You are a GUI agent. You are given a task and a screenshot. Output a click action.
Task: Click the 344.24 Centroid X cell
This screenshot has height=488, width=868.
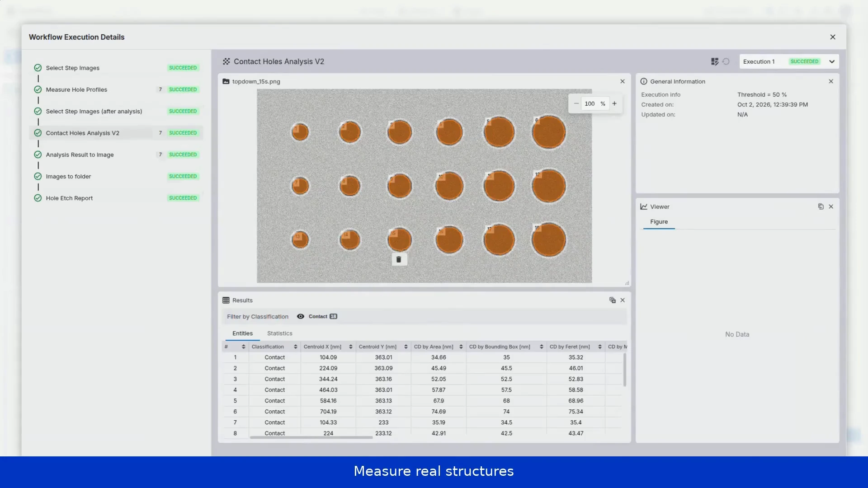pos(328,379)
